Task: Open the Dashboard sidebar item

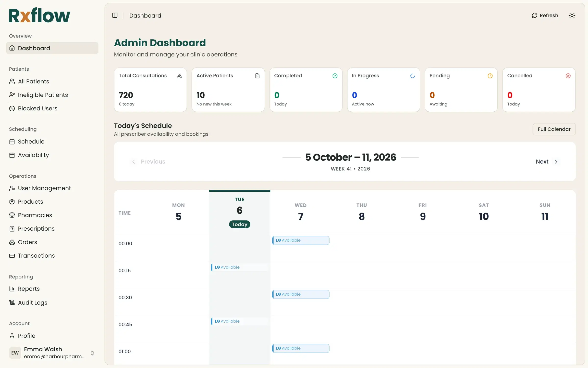Action: (x=52, y=48)
